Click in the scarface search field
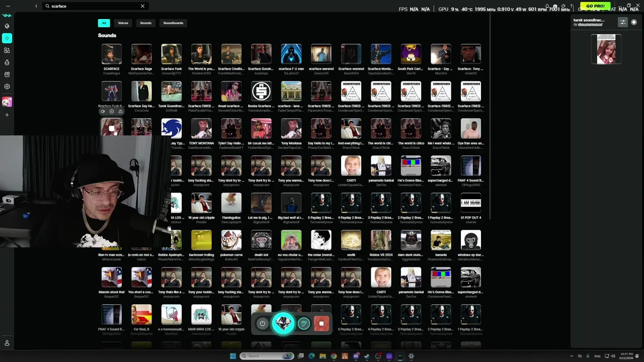The image size is (644, 362). pos(96,6)
